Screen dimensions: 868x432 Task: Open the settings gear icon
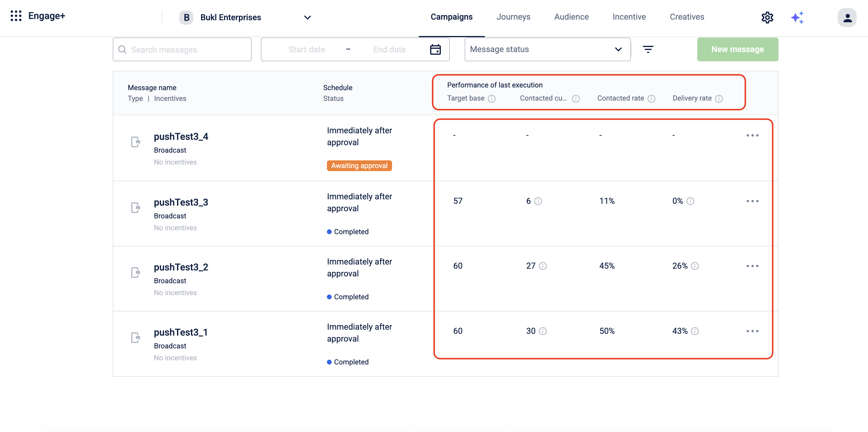pyautogui.click(x=767, y=17)
